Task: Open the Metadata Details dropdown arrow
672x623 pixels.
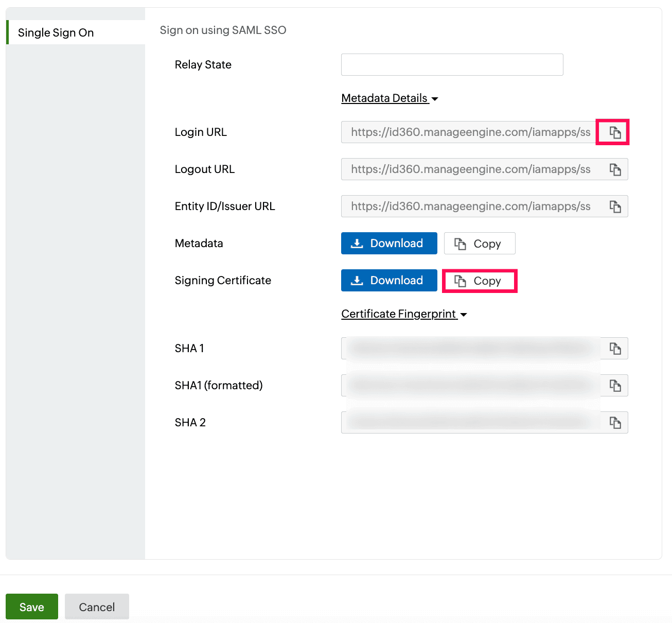Action: pyautogui.click(x=435, y=98)
